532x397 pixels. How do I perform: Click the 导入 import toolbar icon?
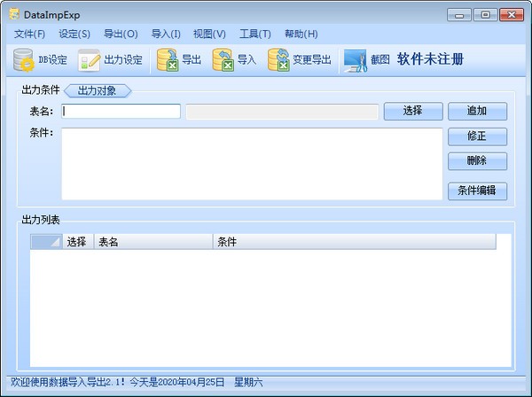[223, 60]
